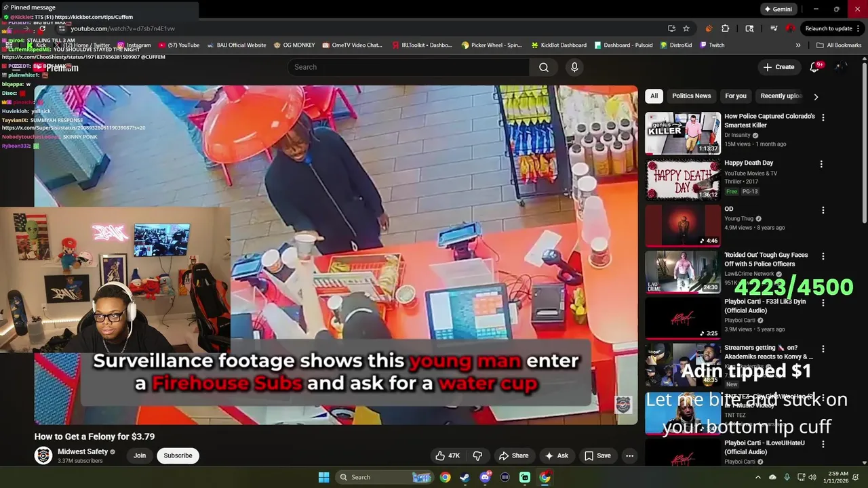The height and width of the screenshot is (488, 868).
Task: Open Discord from the taskbar
Action: click(x=485, y=477)
